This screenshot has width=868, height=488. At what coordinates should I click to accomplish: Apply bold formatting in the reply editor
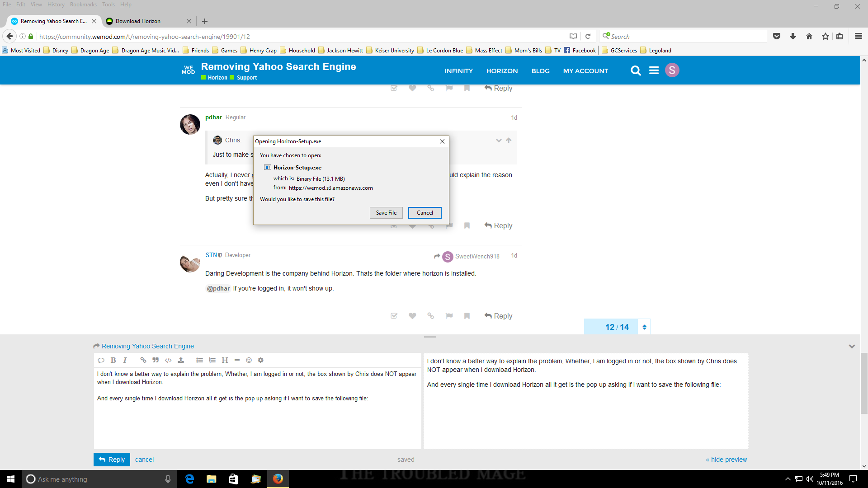point(113,360)
